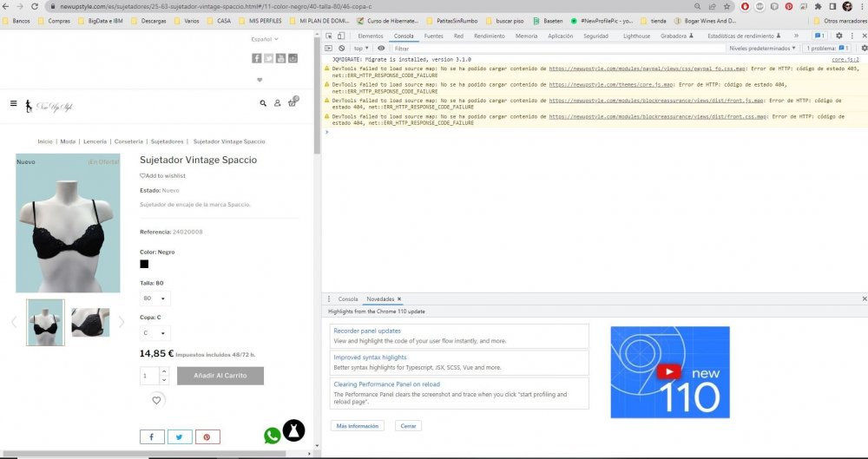868x459 pixels.
Task: Switch to the Lighthouse tab
Action: [636, 36]
